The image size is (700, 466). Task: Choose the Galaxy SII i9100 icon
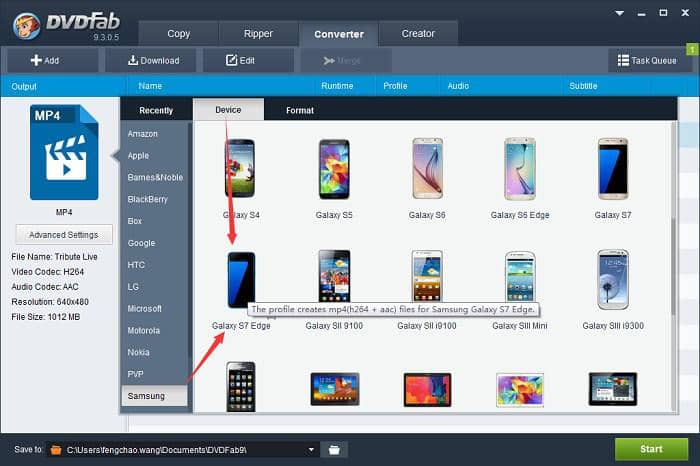tap(427, 276)
